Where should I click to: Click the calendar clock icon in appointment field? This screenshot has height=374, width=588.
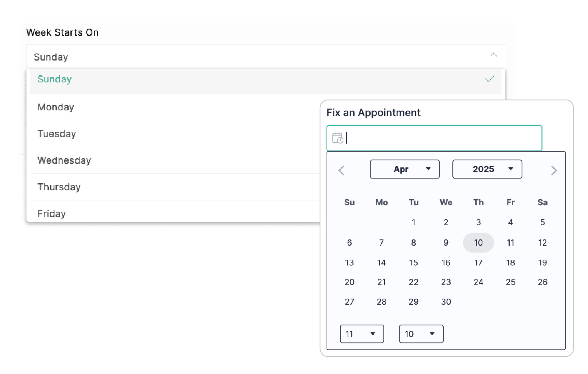tap(338, 138)
